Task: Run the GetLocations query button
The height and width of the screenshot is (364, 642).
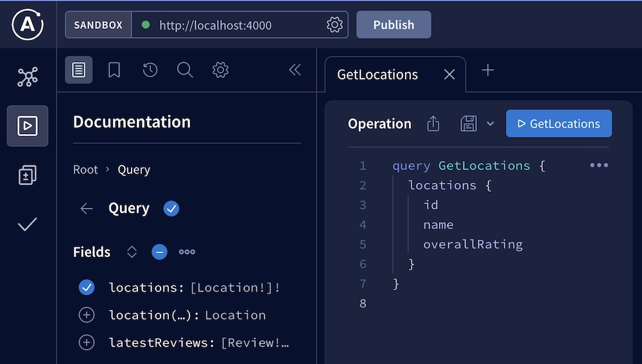Action: (x=559, y=124)
